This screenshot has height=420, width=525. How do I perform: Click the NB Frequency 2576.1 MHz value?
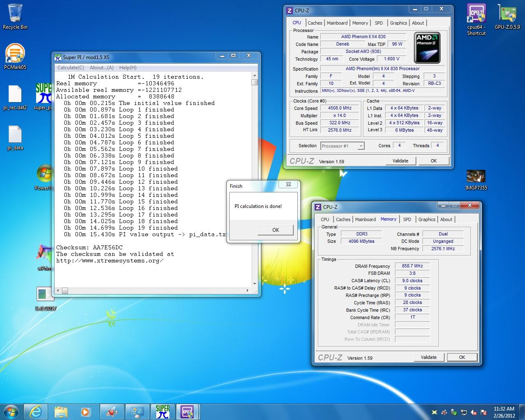(x=443, y=249)
